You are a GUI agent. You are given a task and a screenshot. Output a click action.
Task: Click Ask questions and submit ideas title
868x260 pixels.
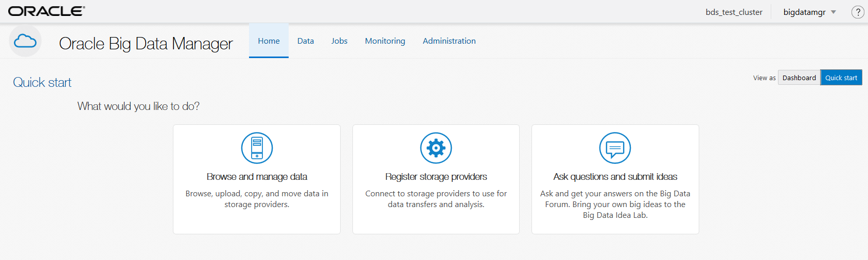[615, 177]
